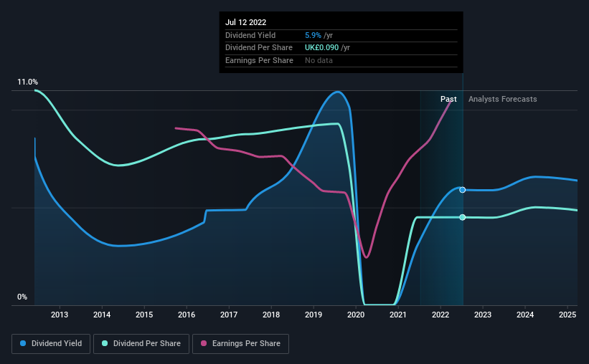Screen dimensions: 589x364
Task: Click the 2025 x-axis year label
Action: tap(567, 315)
